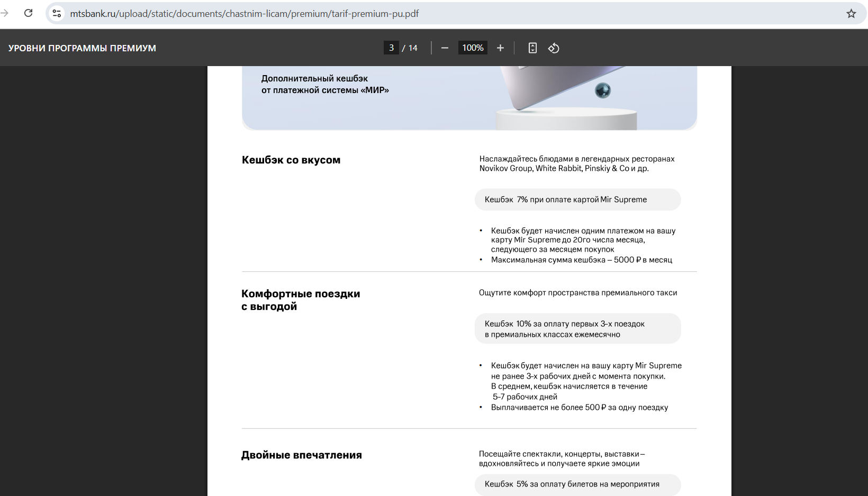The width and height of the screenshot is (868, 496).
Task: Click the total page count 14
Action: click(x=413, y=48)
